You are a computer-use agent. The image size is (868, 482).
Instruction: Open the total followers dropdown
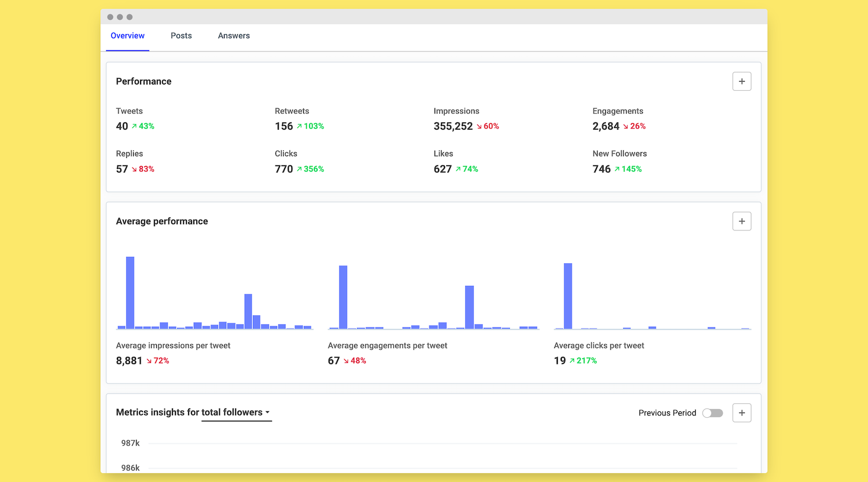click(x=237, y=412)
